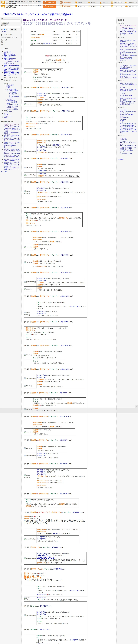This screenshot has width=138, height=644.
Task: Open the wiki title heading link
Action: (37, 14)
